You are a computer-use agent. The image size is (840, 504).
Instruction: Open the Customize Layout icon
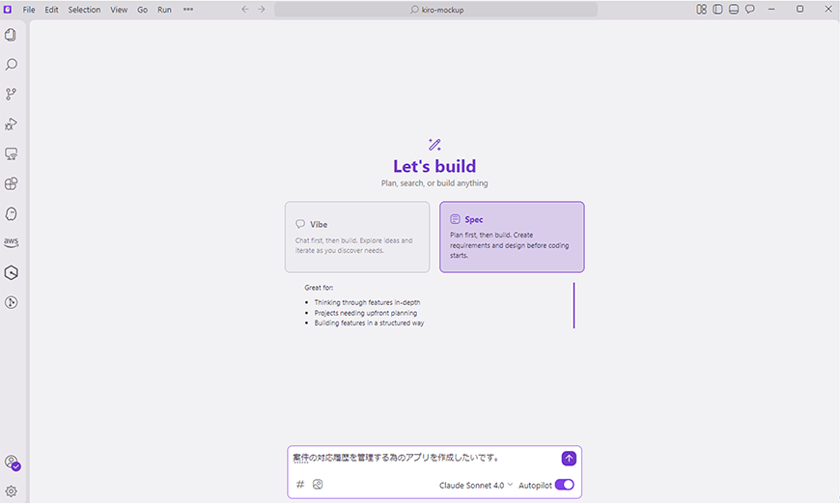coord(701,9)
